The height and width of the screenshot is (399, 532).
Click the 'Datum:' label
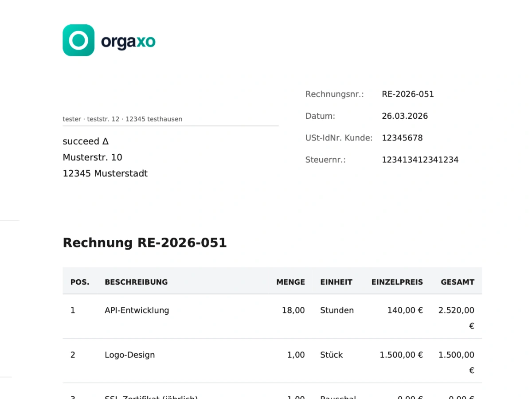(320, 116)
